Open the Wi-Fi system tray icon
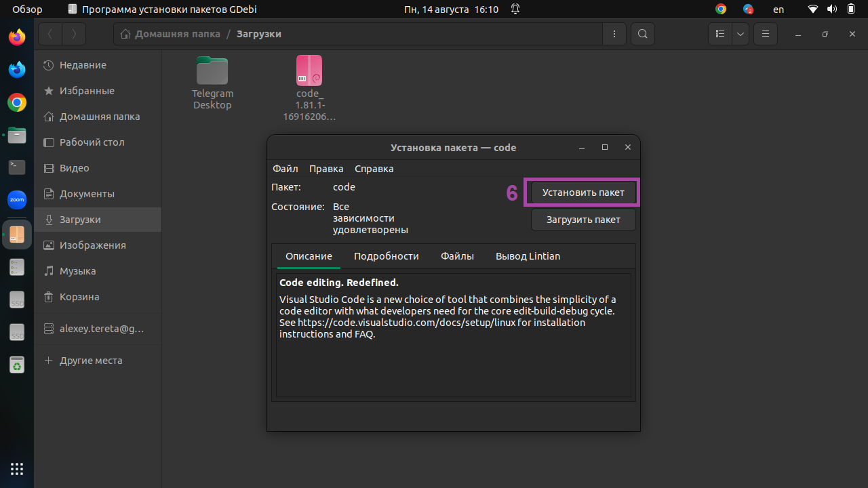 pyautogui.click(x=813, y=9)
